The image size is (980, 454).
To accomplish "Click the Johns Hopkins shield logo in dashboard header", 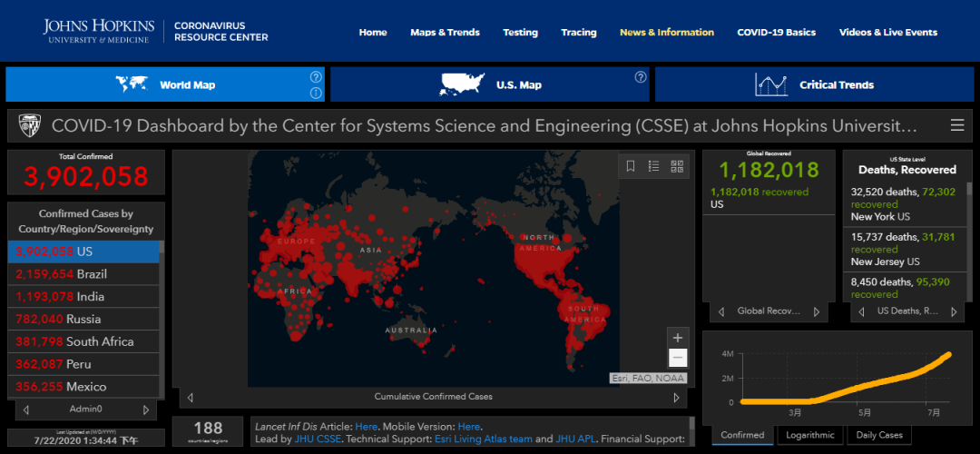I will coord(29,125).
